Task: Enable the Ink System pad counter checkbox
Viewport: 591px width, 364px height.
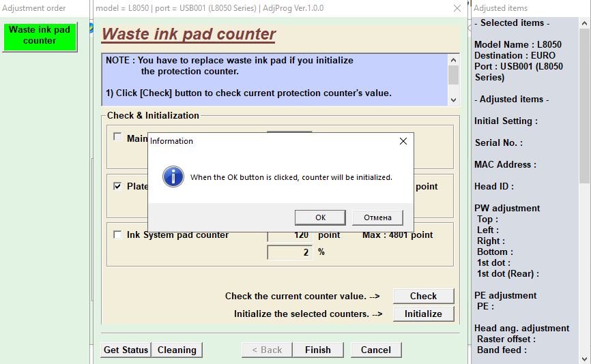Action: pyautogui.click(x=117, y=234)
